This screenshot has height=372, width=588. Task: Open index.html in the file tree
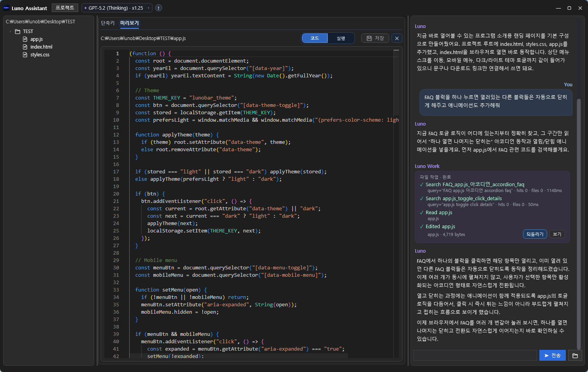(x=41, y=47)
